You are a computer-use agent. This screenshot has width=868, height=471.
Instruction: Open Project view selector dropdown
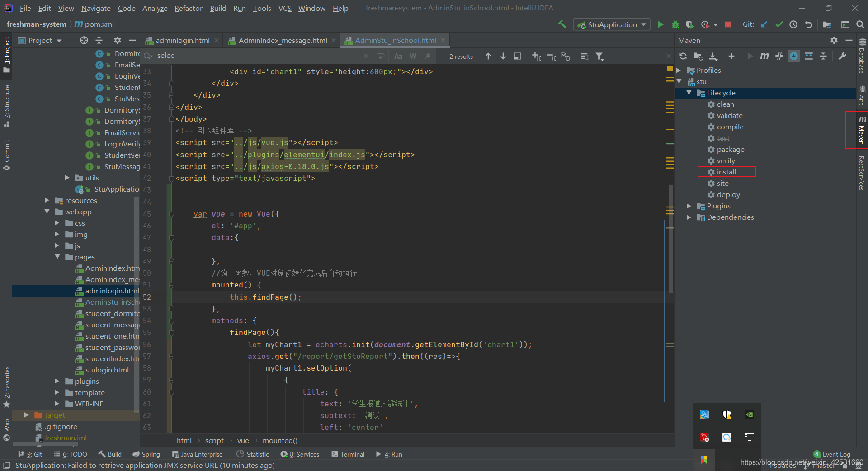pyautogui.click(x=40, y=40)
